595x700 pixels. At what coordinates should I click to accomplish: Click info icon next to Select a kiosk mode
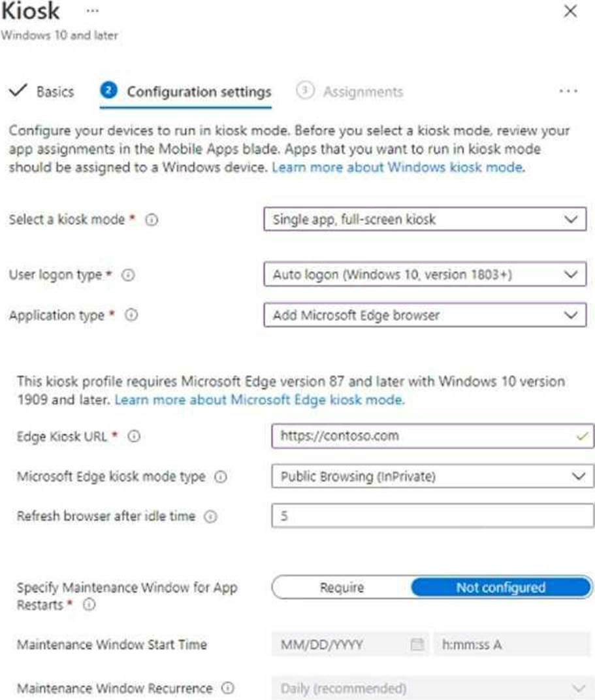click(152, 220)
